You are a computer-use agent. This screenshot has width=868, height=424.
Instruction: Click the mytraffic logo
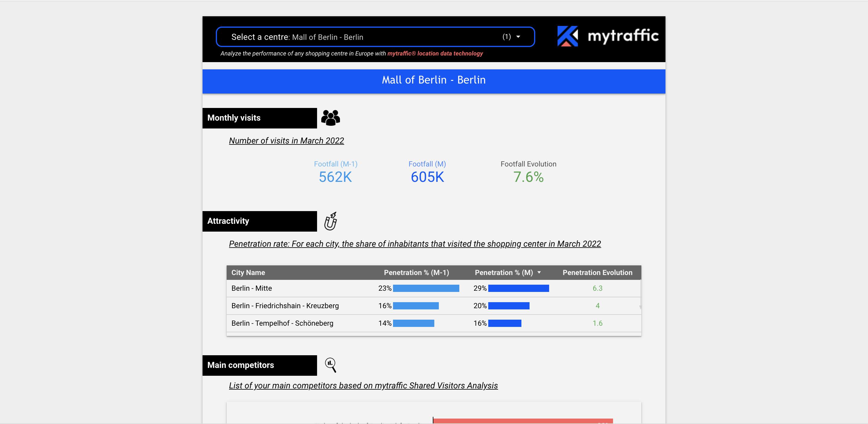coord(608,36)
